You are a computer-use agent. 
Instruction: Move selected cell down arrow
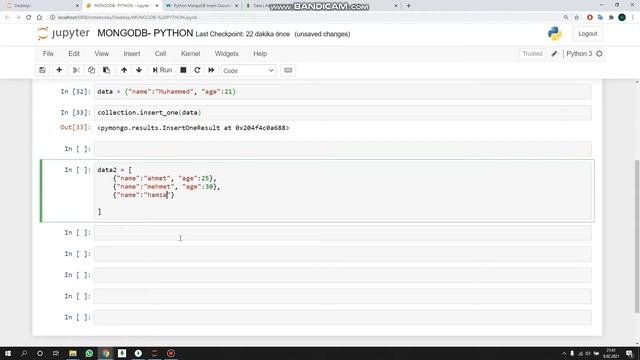[139, 70]
